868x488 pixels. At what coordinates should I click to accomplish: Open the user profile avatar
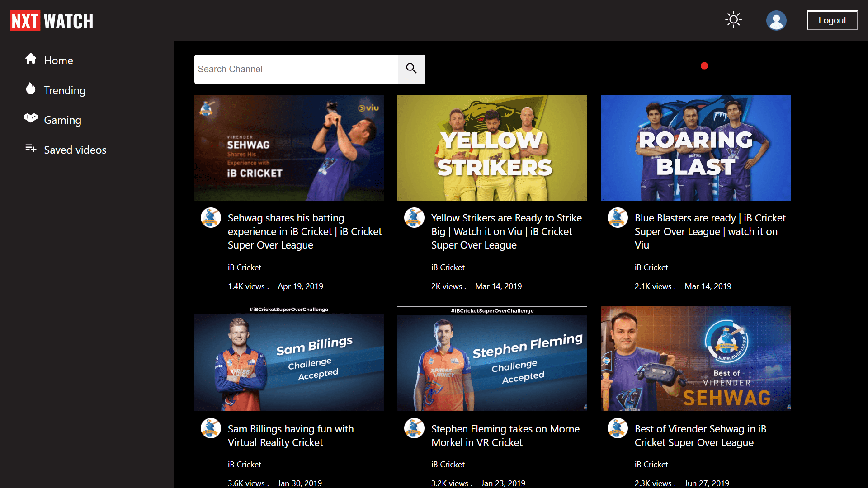tap(776, 21)
